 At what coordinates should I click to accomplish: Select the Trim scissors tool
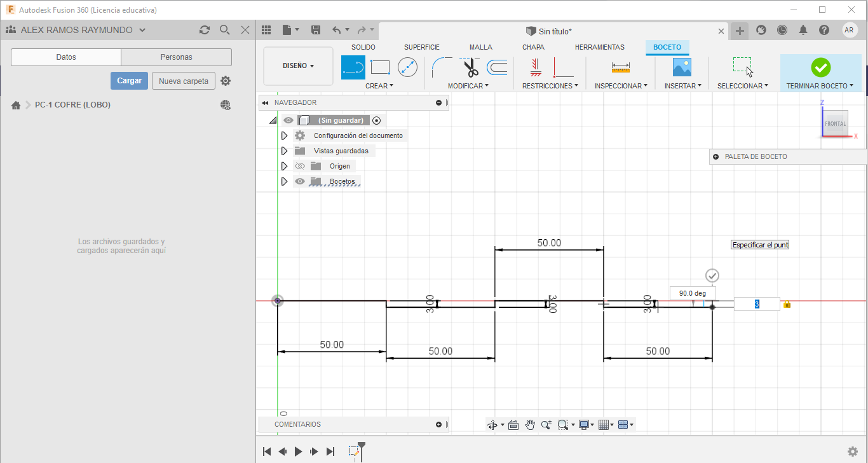(471, 67)
